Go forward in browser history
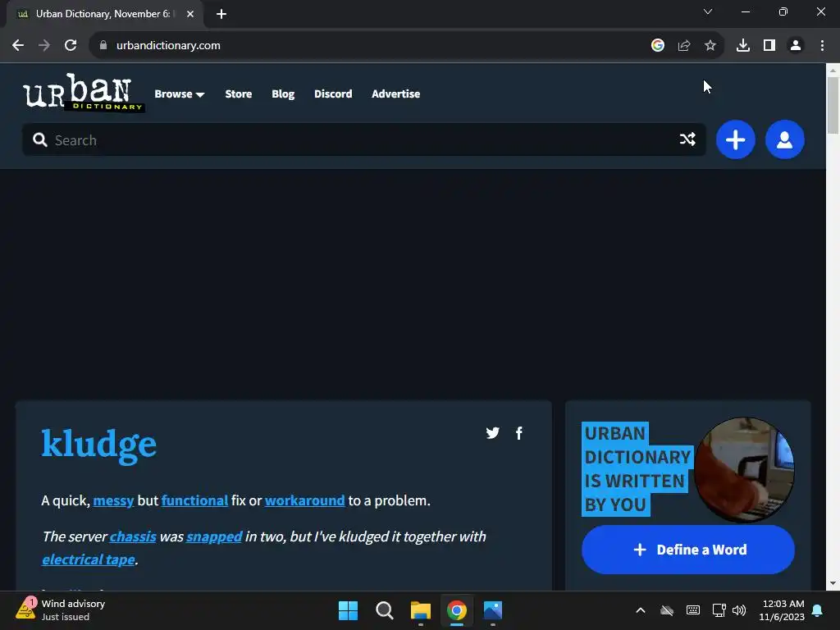The height and width of the screenshot is (630, 840). click(44, 46)
